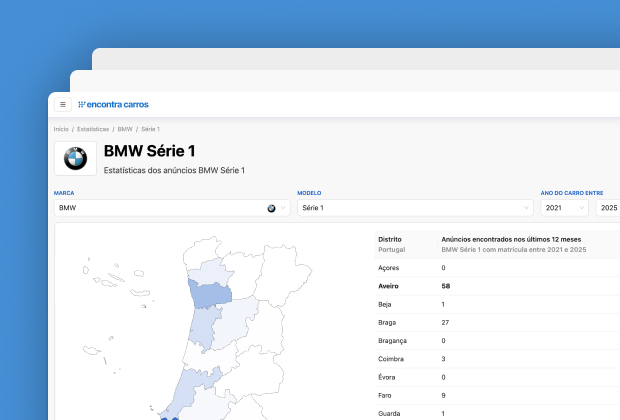Click the value 58 for Aveiro
The width and height of the screenshot is (620, 420).
pos(446,286)
